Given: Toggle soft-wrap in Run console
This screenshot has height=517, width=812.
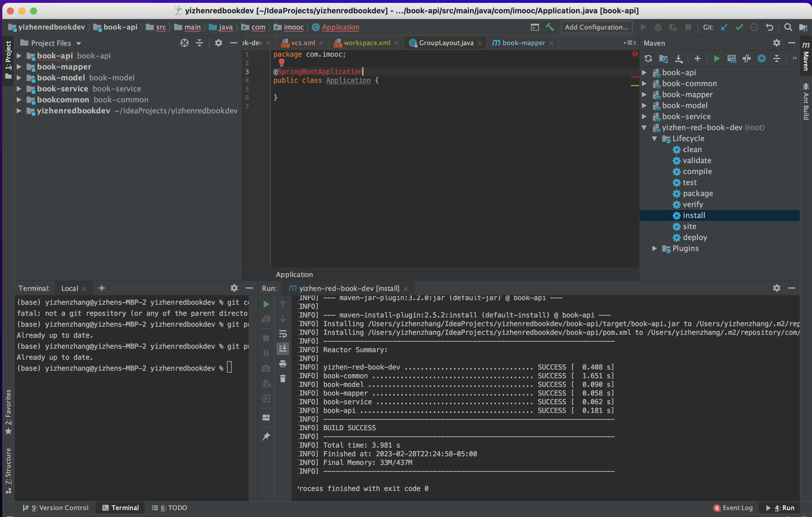Looking at the screenshot, I should [283, 334].
